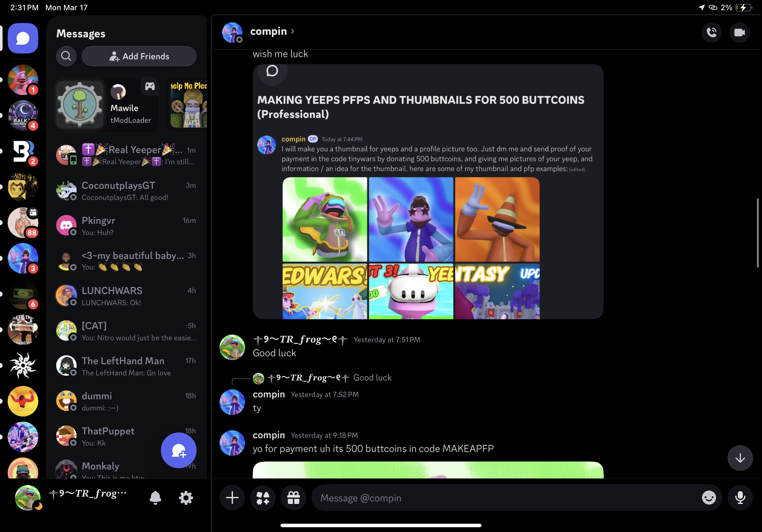Send a gift with the gift icon

click(294, 498)
